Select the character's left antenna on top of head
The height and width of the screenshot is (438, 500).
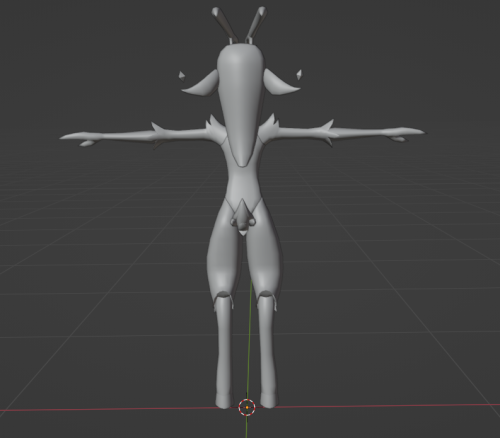[x=224, y=25]
